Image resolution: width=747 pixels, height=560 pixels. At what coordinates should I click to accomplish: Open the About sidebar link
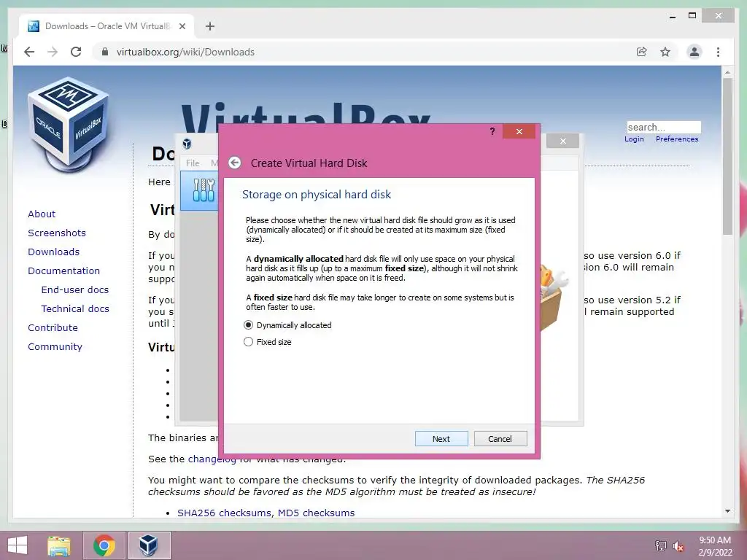coord(42,214)
